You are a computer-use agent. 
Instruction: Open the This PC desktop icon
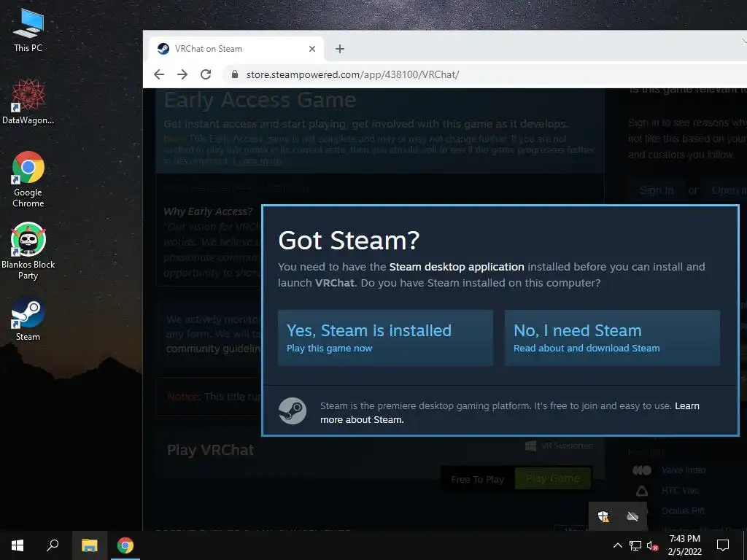28,31
